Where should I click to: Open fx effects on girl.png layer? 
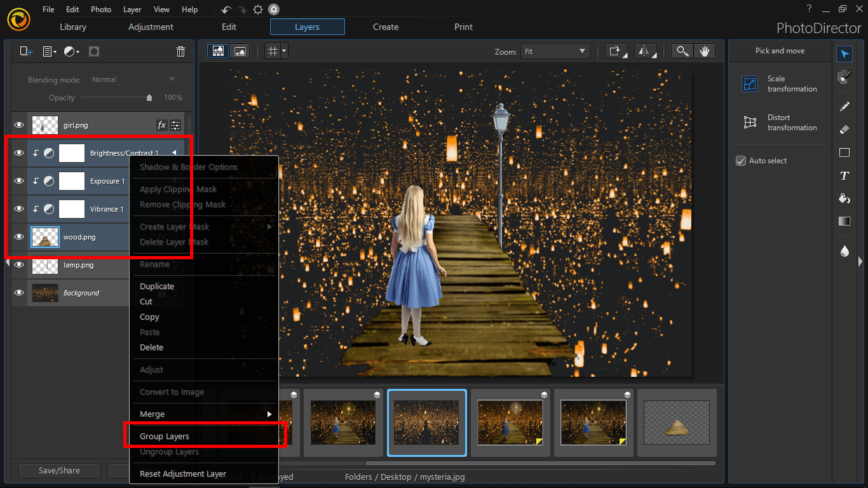click(x=161, y=125)
